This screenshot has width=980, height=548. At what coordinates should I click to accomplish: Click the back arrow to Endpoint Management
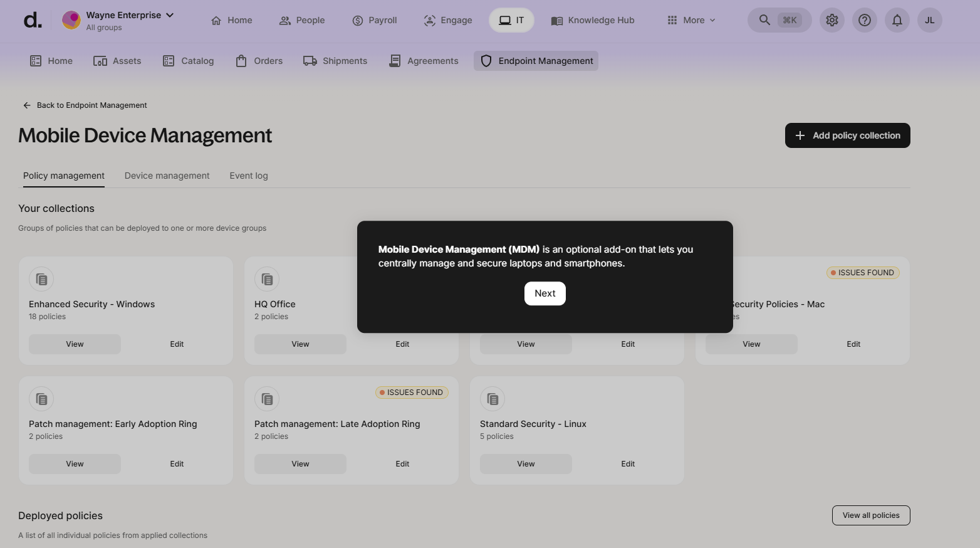pos(27,105)
